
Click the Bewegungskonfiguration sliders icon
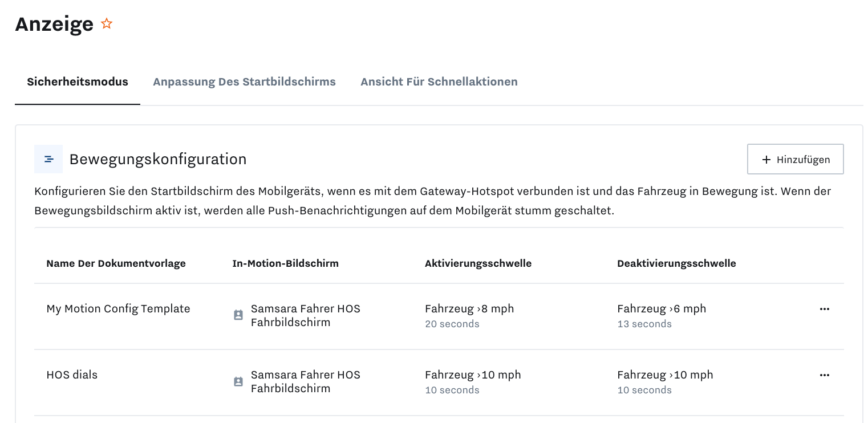click(48, 159)
